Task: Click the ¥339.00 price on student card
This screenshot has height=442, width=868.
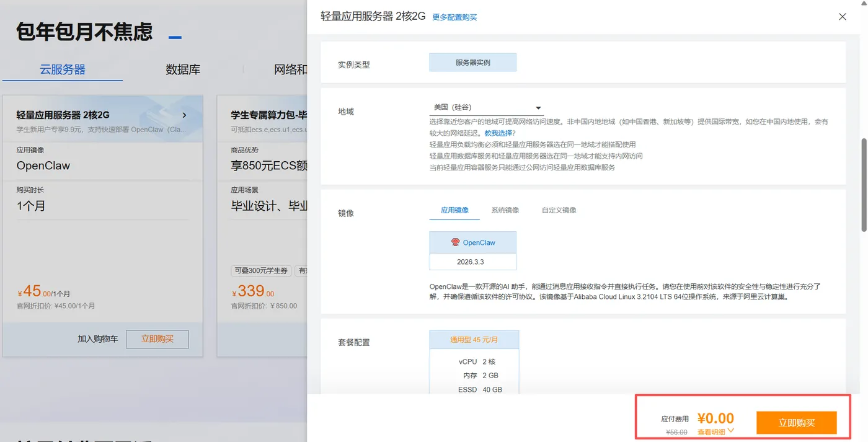Action: [253, 291]
